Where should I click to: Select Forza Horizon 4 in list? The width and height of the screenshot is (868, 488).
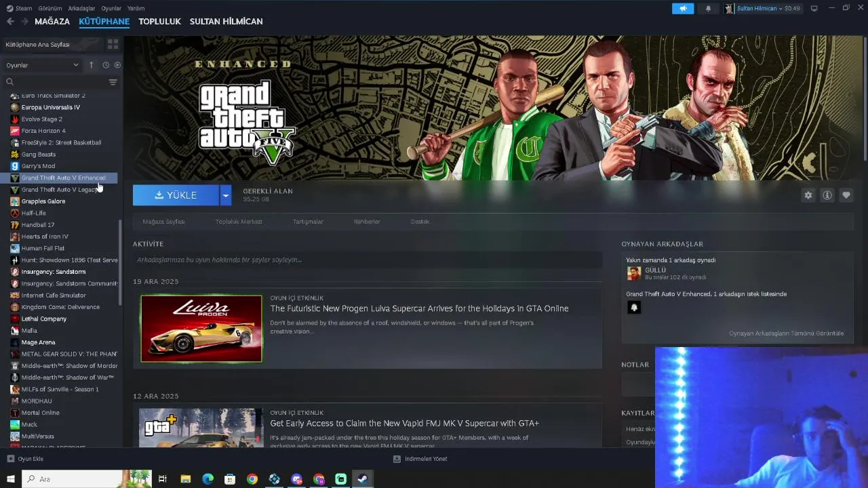pos(43,131)
